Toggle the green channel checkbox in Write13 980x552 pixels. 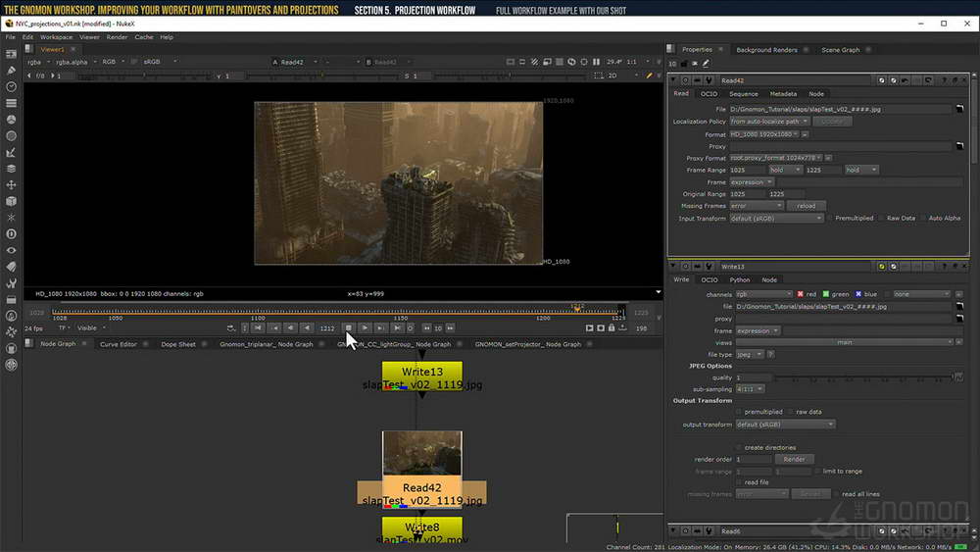click(x=825, y=294)
